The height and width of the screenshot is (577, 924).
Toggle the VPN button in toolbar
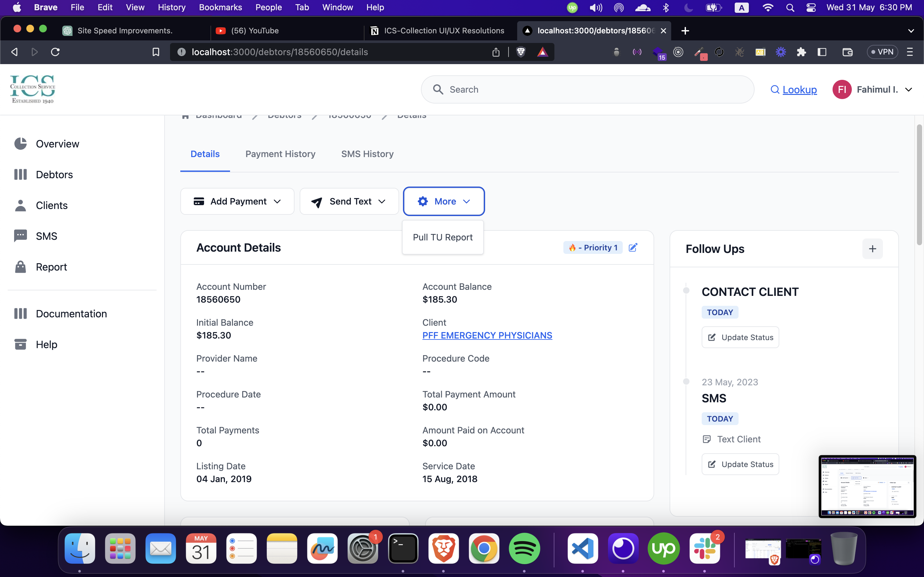point(882,52)
